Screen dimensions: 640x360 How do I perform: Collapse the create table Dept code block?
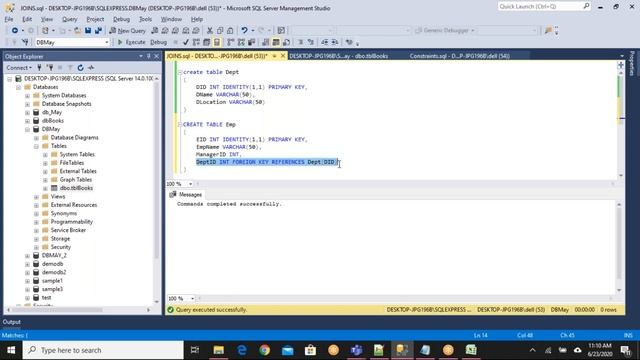180,72
